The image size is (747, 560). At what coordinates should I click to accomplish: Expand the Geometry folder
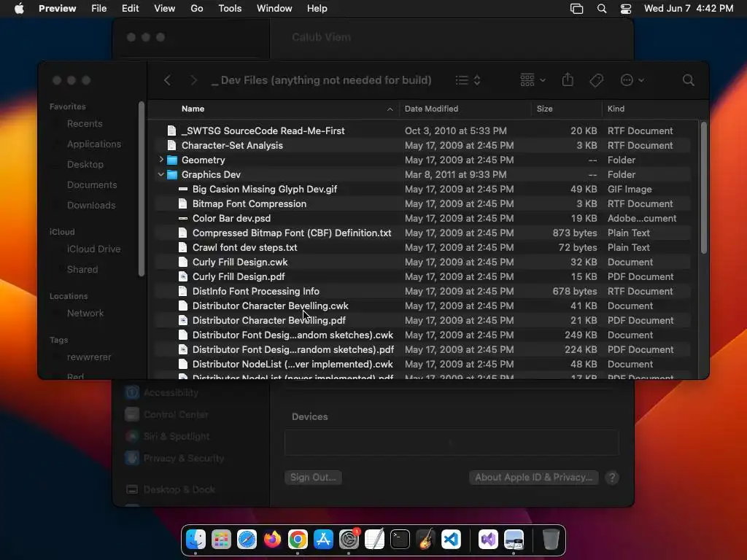(161, 160)
